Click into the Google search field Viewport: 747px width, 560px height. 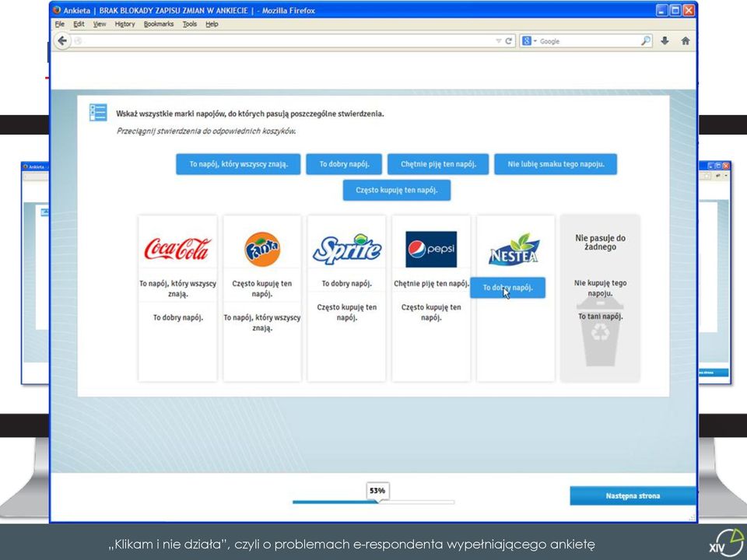click(589, 41)
